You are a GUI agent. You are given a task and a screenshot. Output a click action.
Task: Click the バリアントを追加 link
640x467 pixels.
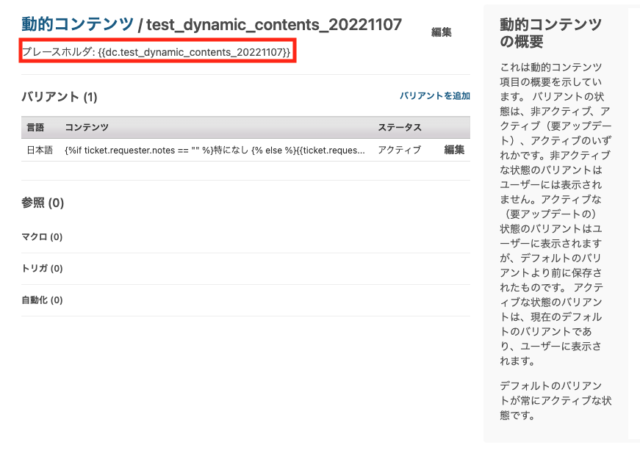tap(435, 96)
